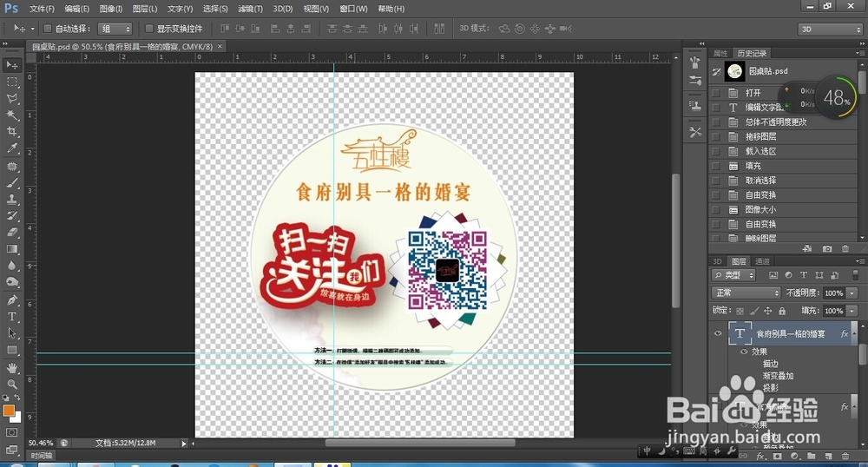The height and width of the screenshot is (467, 868).
Task: Select the Eyedropper tool
Action: pos(11,148)
